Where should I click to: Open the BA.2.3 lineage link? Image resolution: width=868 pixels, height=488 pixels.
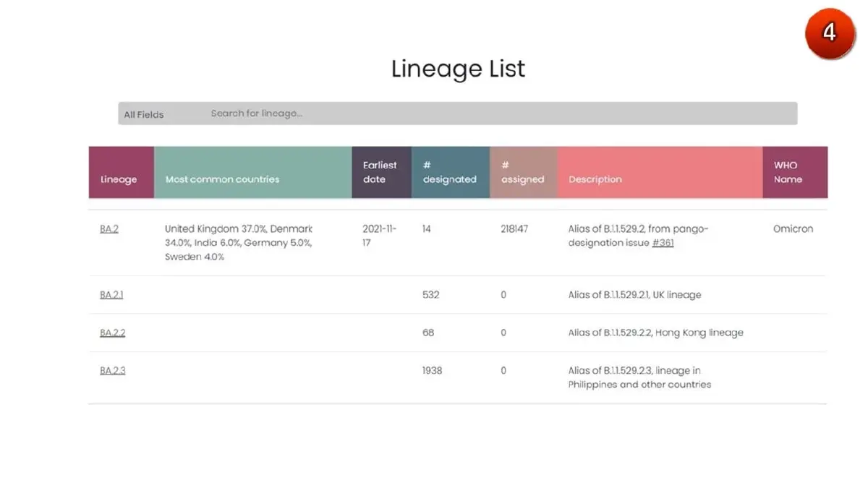[x=113, y=371]
